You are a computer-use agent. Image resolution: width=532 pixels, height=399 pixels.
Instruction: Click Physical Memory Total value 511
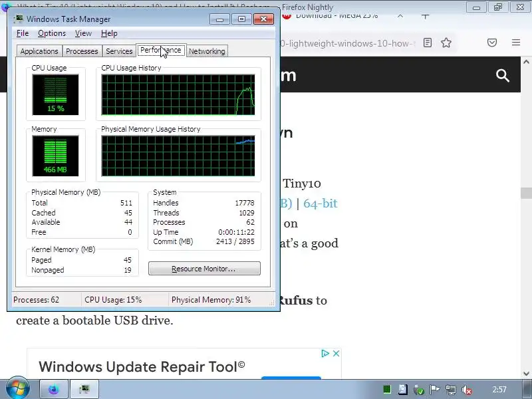click(126, 203)
